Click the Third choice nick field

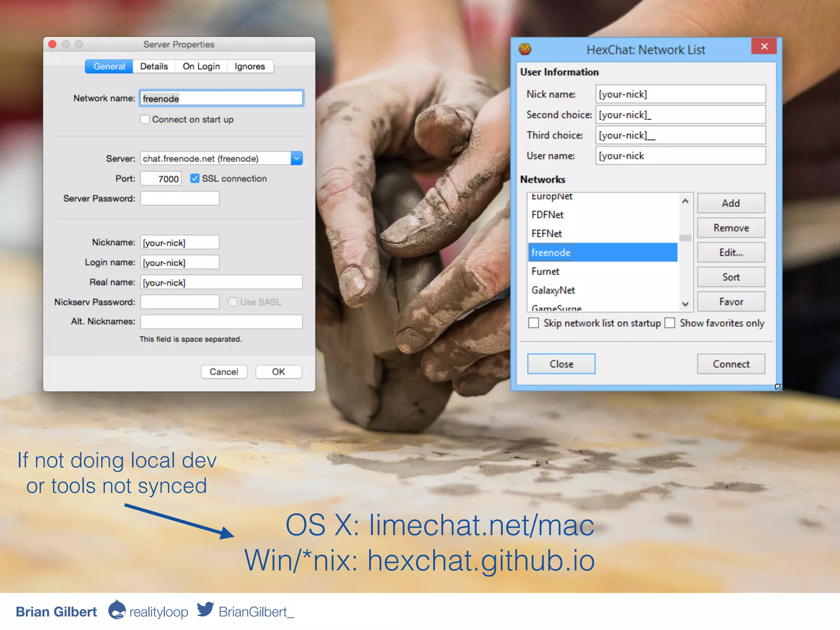(680, 135)
